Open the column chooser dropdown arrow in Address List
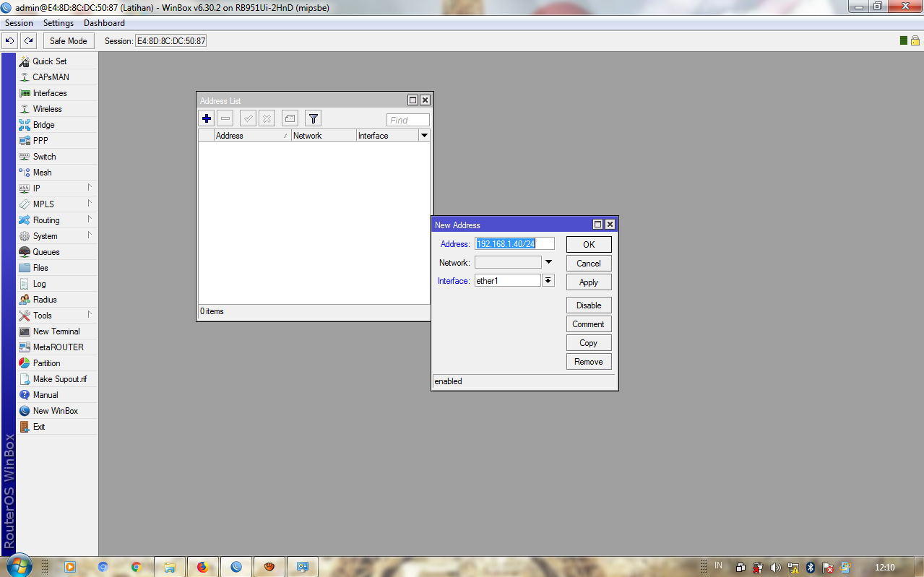The width and height of the screenshot is (924, 577). pyautogui.click(x=424, y=136)
